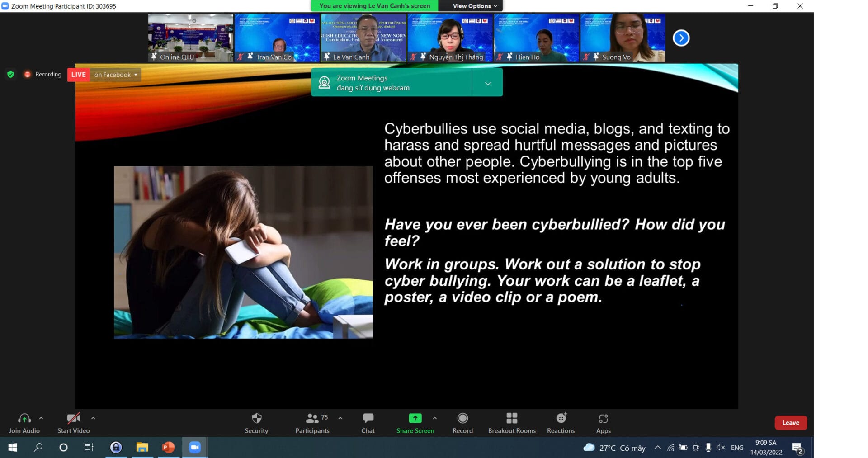This screenshot has height=458, width=868.
Task: Expand share options arrow beside Share Screen
Action: (435, 418)
